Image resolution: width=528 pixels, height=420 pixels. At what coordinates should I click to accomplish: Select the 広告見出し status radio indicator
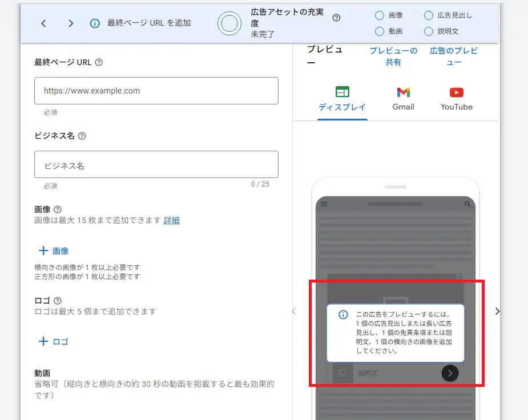coord(429,15)
